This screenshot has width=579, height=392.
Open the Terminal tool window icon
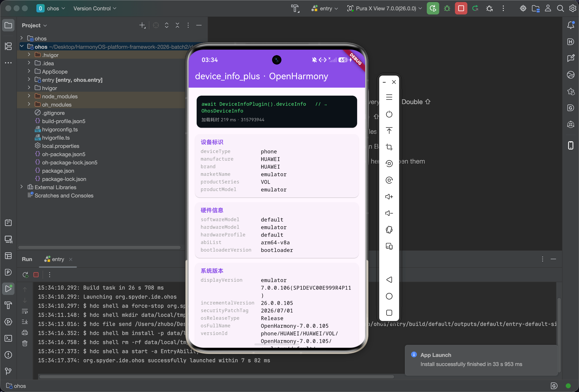point(8,338)
